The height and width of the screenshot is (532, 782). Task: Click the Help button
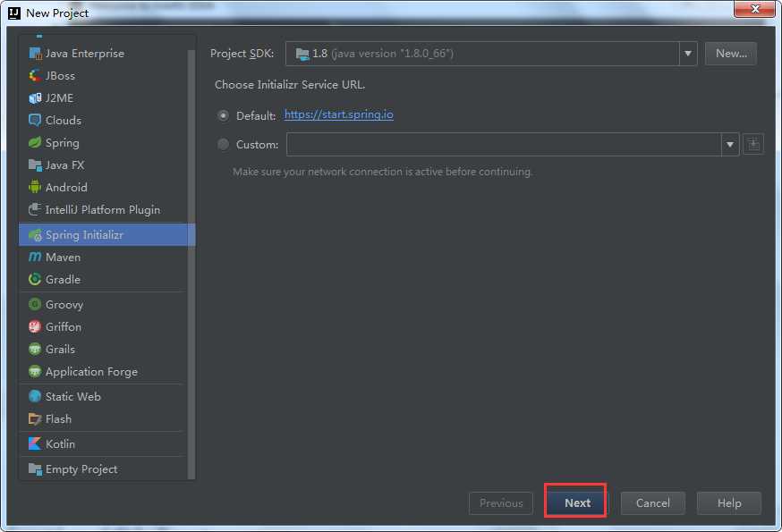[x=729, y=502]
